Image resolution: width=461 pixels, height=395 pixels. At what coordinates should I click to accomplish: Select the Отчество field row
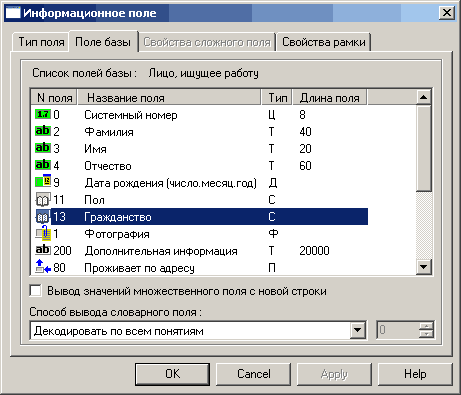200,166
